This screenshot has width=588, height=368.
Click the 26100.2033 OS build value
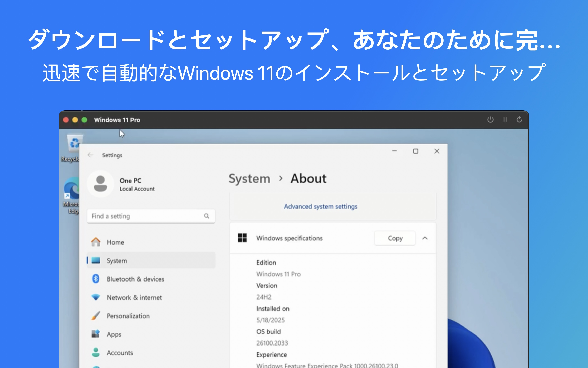point(272,343)
